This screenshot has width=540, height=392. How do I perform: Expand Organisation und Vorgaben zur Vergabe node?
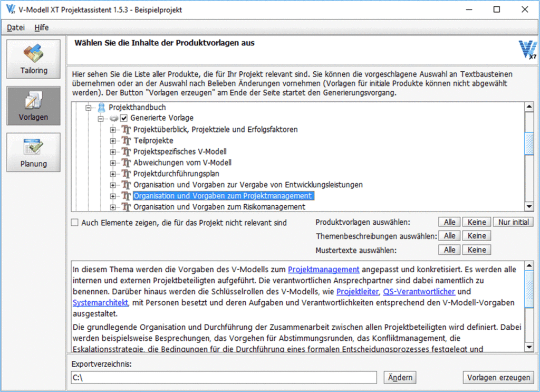pos(113,185)
